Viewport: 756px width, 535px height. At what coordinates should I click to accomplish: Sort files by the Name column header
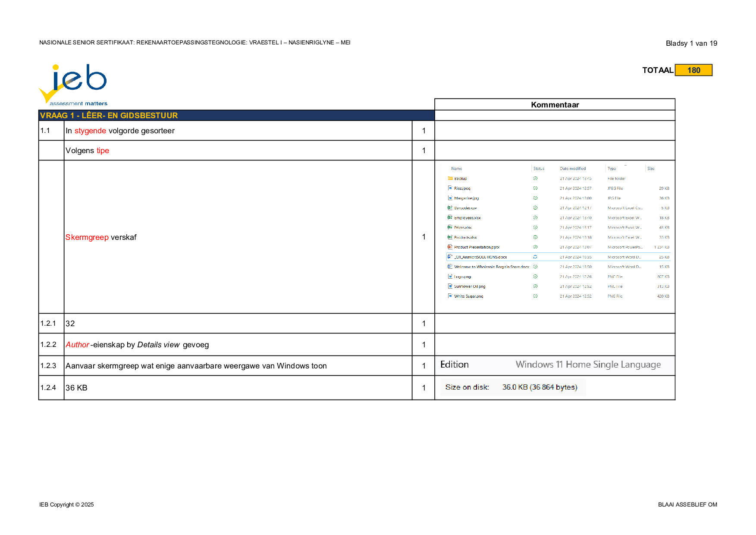(457, 169)
